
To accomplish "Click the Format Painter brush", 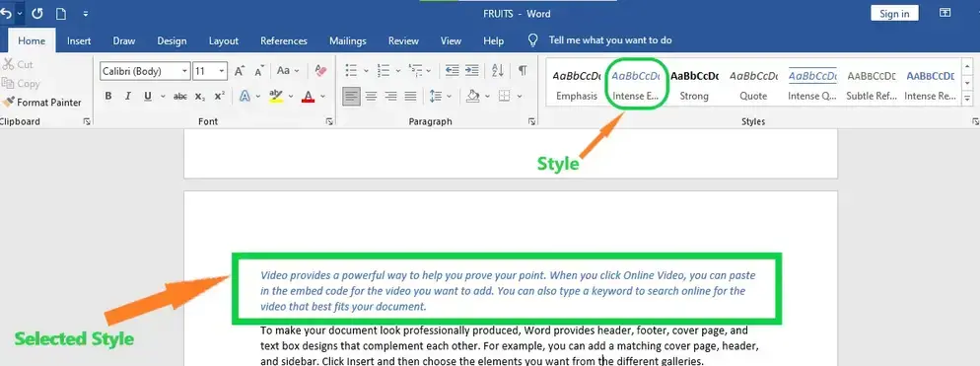I will coord(8,102).
